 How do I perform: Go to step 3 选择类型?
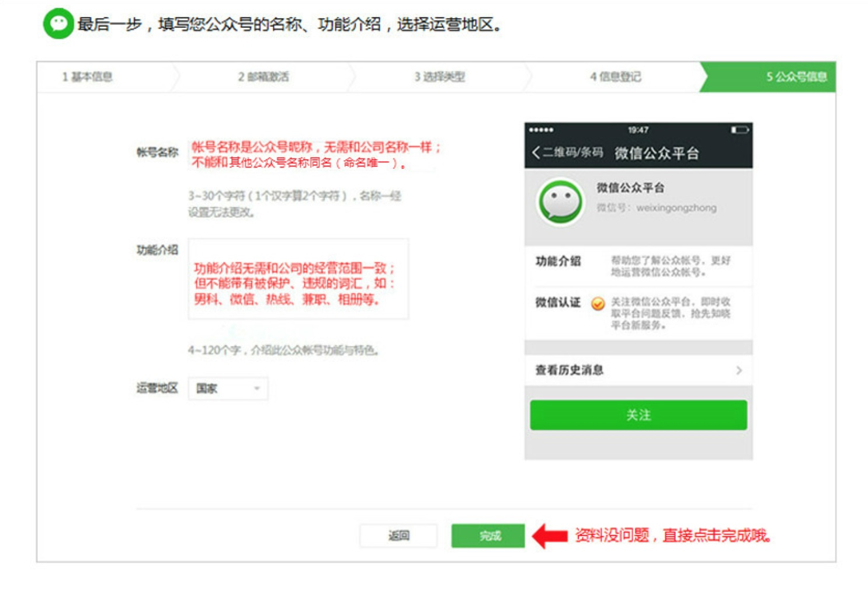440,77
